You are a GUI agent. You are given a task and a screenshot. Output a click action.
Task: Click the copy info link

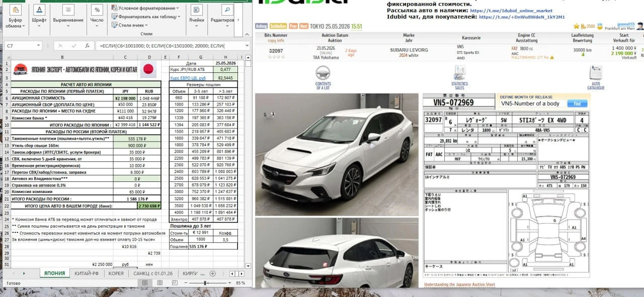(276, 40)
